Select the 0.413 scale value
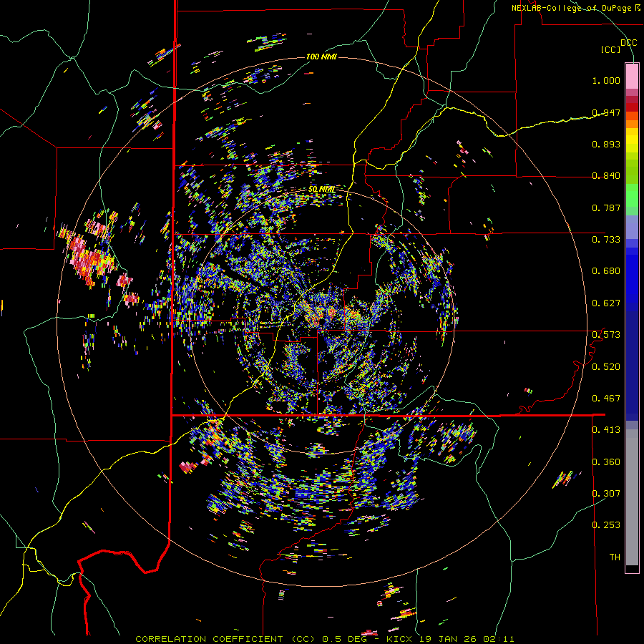The height and width of the screenshot is (644, 644). tap(606, 430)
